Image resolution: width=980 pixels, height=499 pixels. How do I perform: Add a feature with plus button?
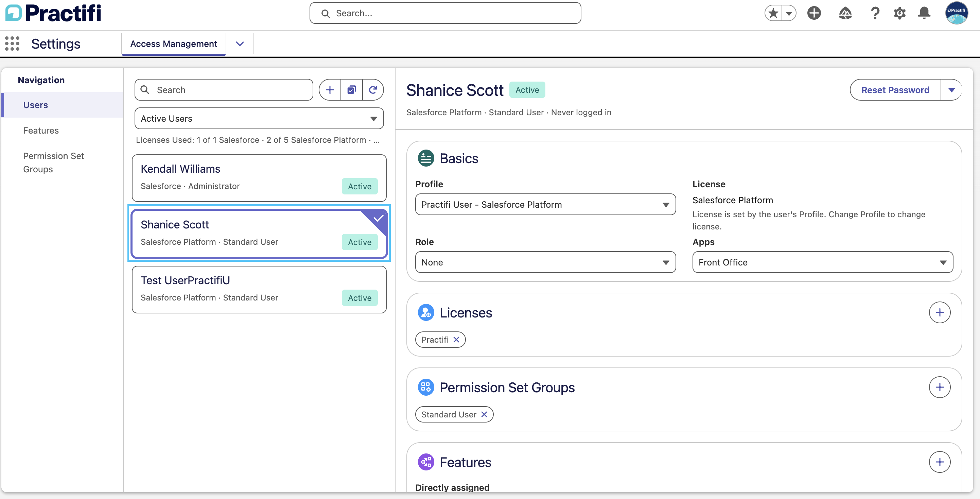coord(940,462)
